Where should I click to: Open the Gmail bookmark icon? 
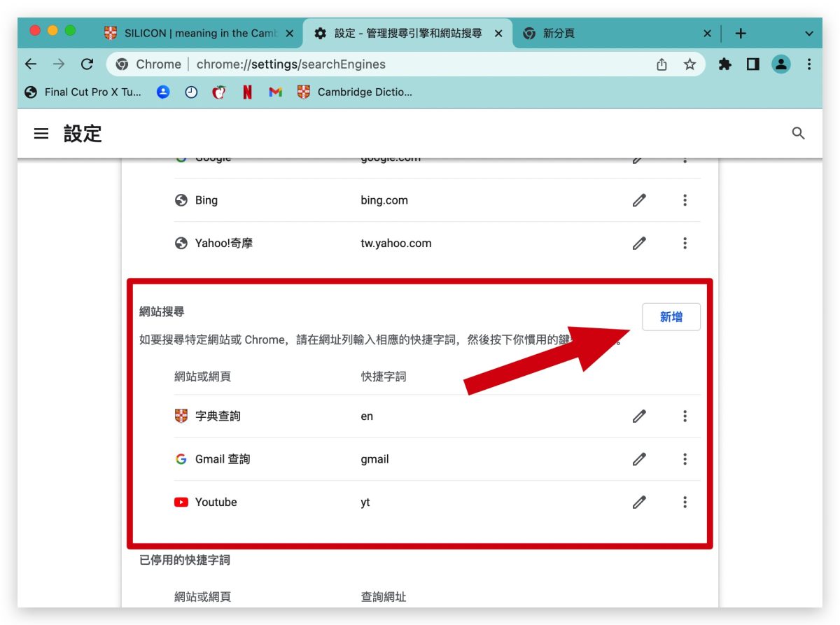pyautogui.click(x=275, y=92)
